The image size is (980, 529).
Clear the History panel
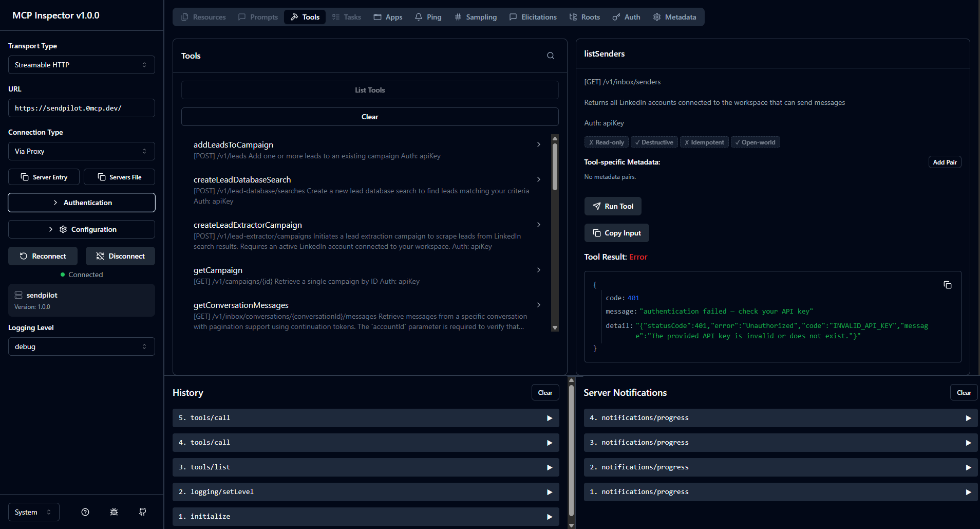pos(545,392)
